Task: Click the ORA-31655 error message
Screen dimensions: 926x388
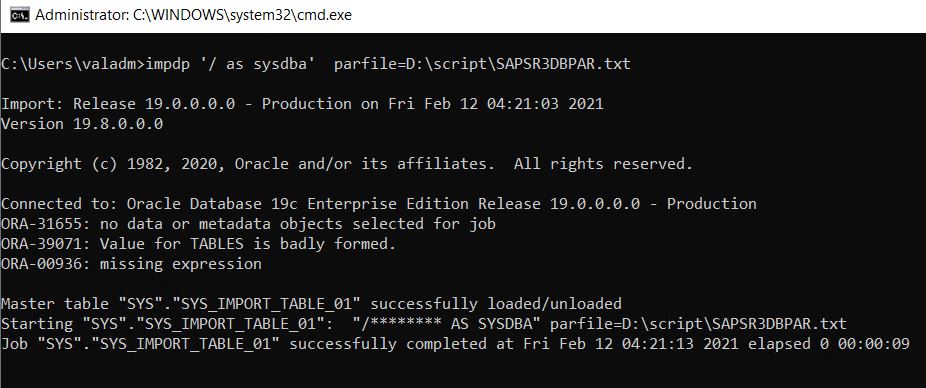Action: 248,224
